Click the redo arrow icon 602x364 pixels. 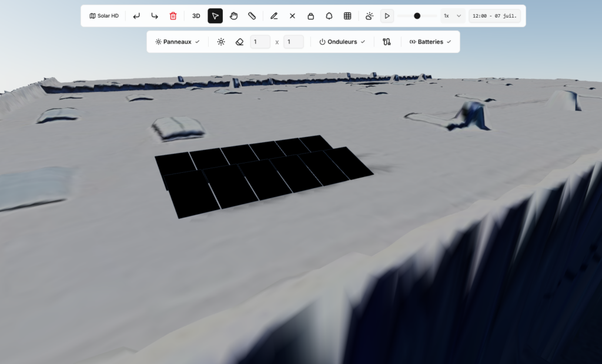click(155, 16)
